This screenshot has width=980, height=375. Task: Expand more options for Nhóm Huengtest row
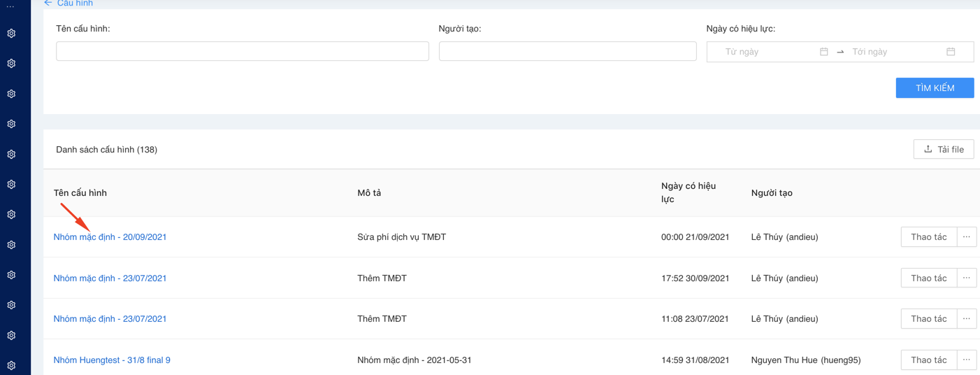coord(966,360)
